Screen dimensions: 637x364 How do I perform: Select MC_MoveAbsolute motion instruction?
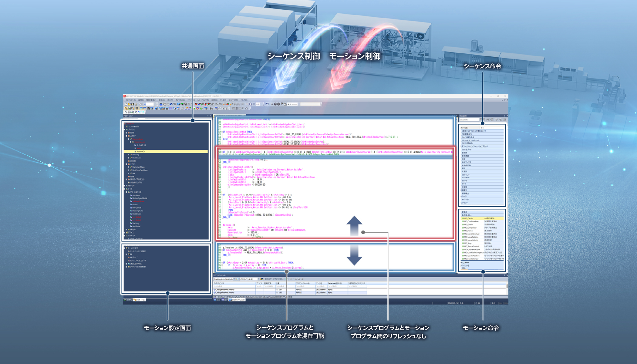pos(472,234)
